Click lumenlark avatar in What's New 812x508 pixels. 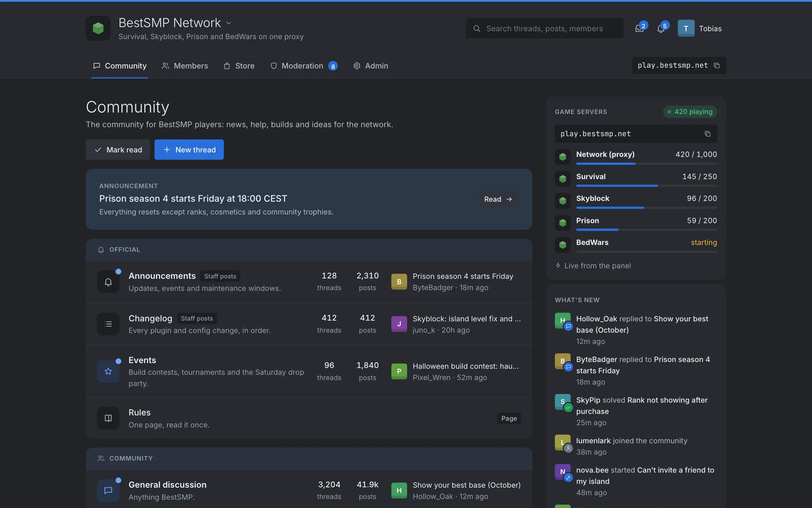pos(563,442)
